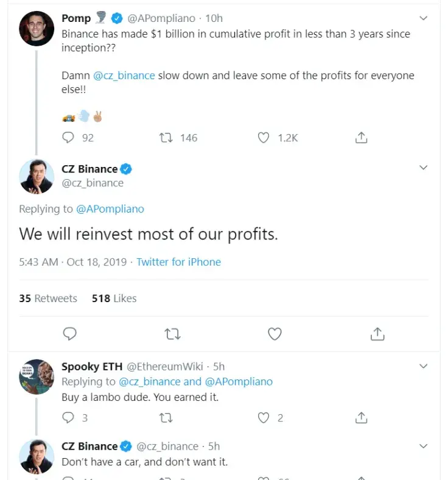Reply to Spooky ETH's lambo tweet
Viewport: 448px width, 480px height.
coord(68,417)
